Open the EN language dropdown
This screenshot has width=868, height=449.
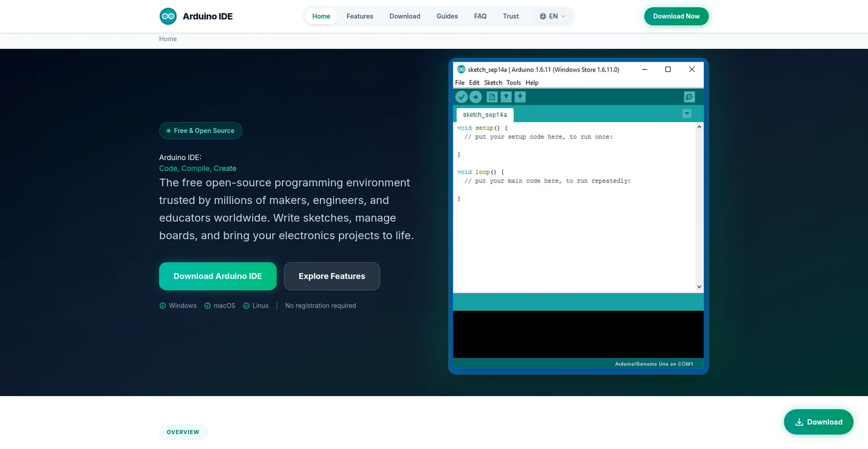coord(552,16)
